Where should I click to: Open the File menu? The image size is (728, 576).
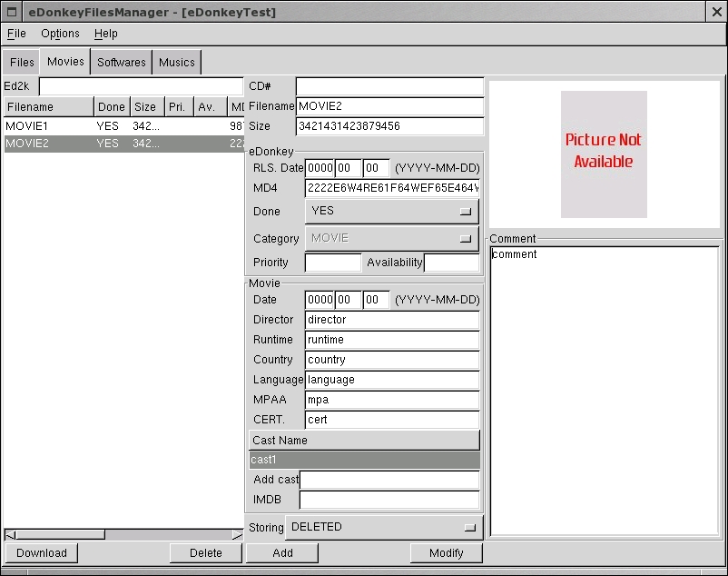pos(16,34)
